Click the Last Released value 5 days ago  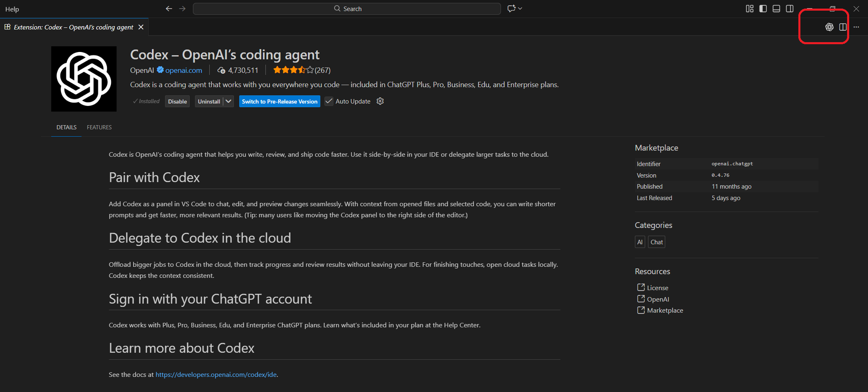click(x=726, y=198)
